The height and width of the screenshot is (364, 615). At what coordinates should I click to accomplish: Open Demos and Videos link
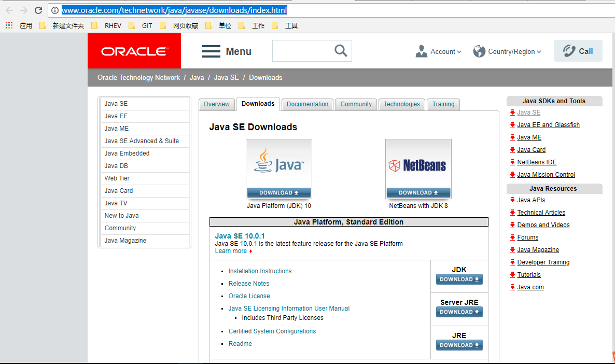[x=543, y=225]
